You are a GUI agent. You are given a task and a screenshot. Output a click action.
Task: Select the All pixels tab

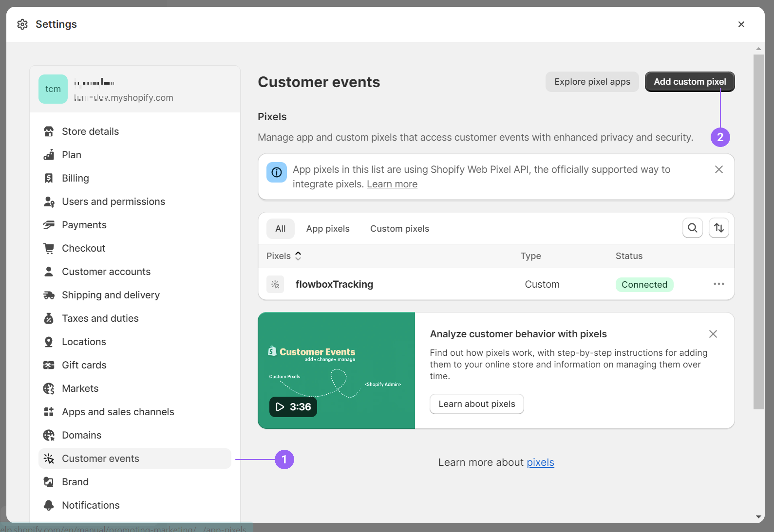click(x=280, y=229)
